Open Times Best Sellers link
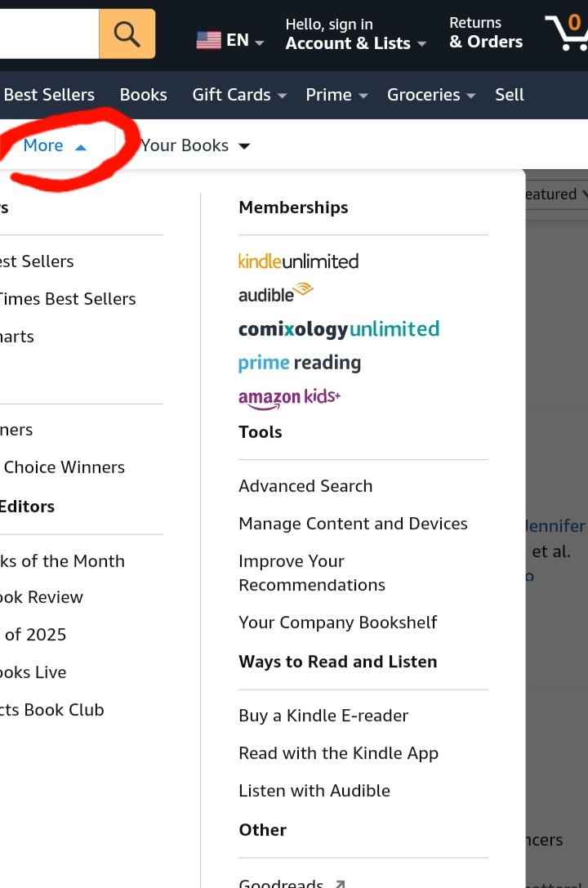588x888 pixels. tap(68, 298)
